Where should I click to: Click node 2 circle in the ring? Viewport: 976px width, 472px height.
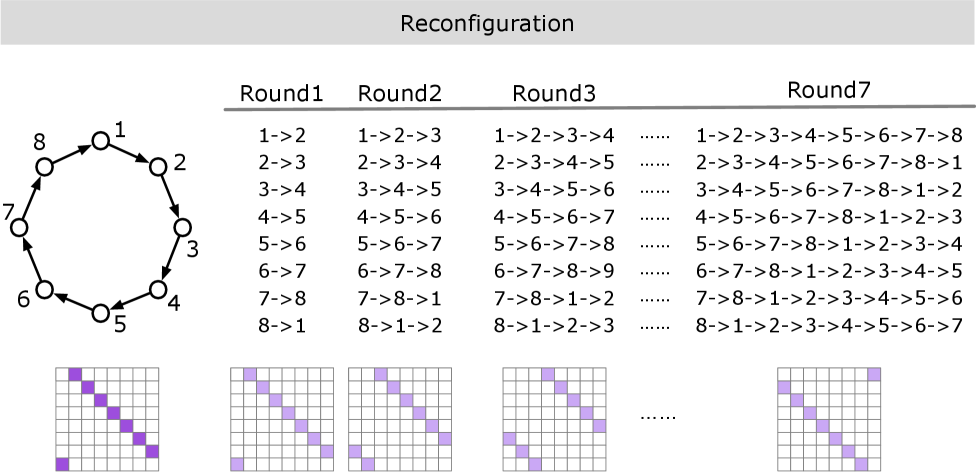157,166
